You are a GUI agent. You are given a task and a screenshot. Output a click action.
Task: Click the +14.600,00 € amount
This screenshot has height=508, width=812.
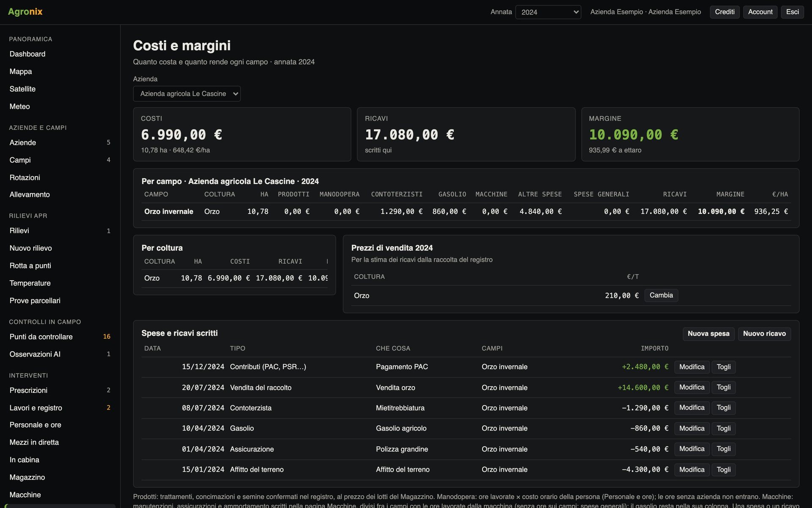(643, 387)
